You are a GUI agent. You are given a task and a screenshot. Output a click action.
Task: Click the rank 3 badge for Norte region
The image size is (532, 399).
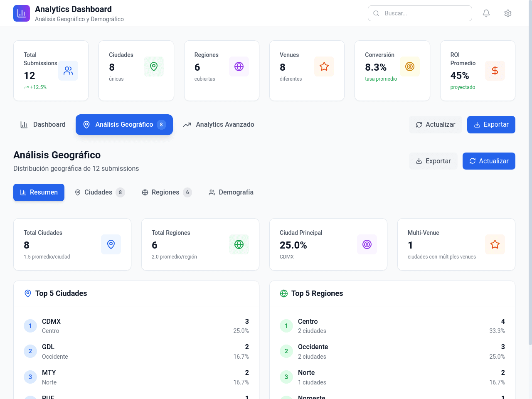(286, 377)
